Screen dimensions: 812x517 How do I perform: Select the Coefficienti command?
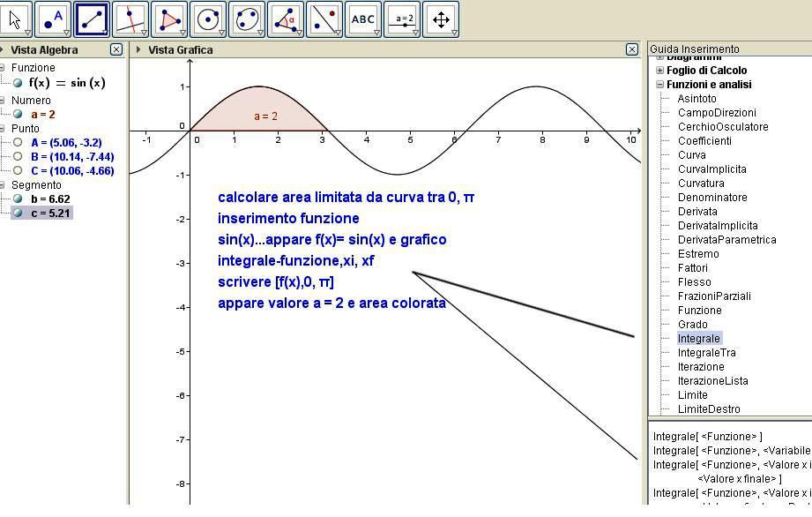(x=704, y=140)
